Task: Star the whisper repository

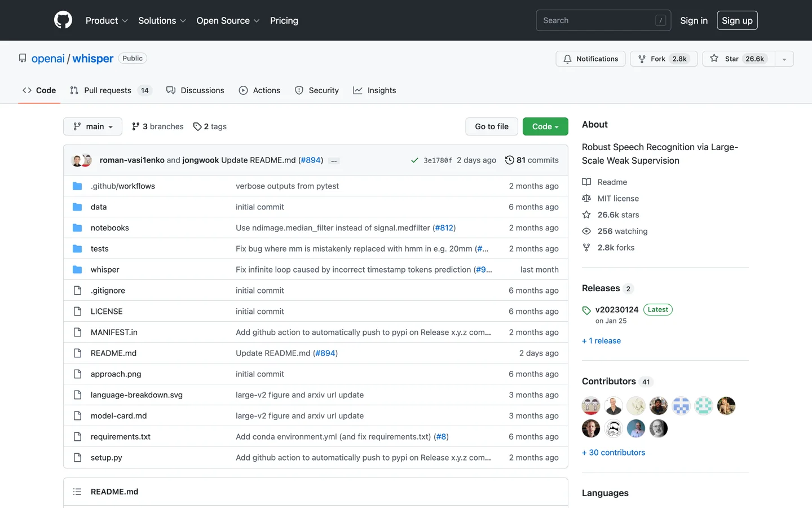Action: click(x=739, y=59)
